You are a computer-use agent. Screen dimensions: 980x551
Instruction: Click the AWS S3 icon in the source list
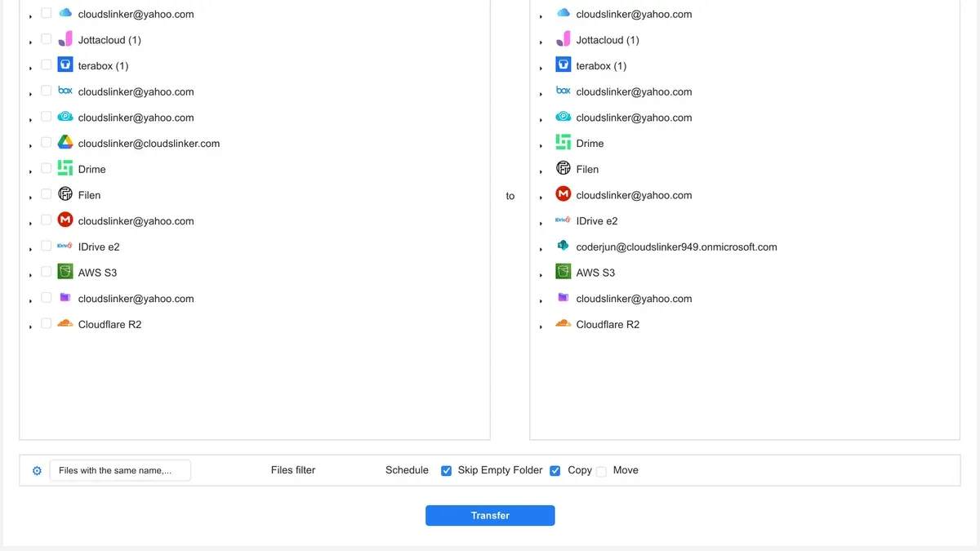[x=65, y=272]
